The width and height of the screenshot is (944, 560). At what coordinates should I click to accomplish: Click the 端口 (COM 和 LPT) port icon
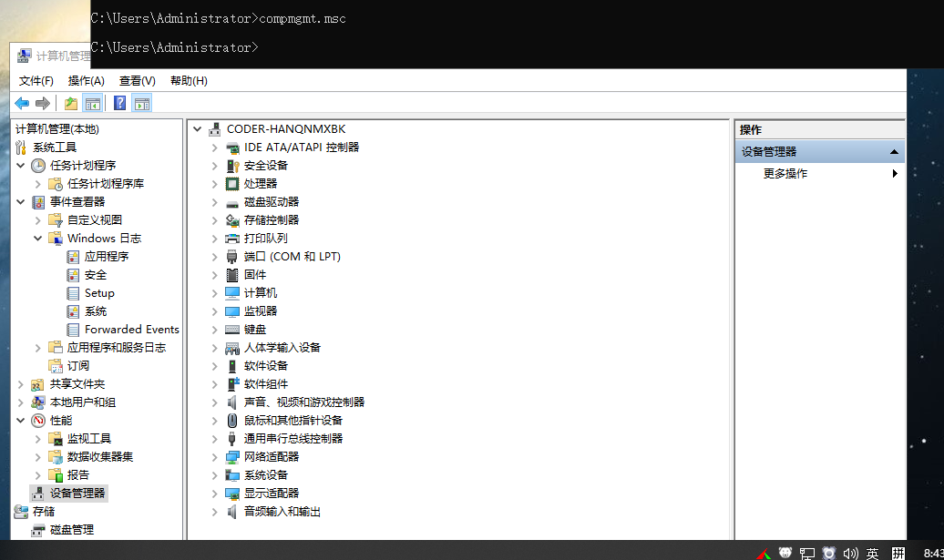[x=232, y=257]
